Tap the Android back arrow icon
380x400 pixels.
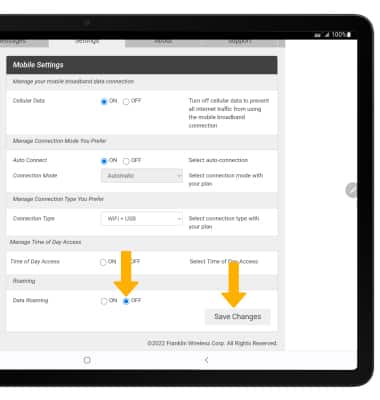(206, 360)
